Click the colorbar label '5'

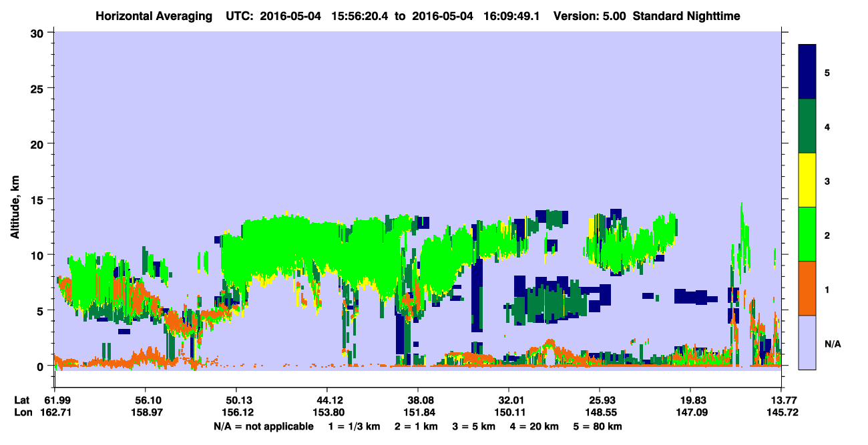pyautogui.click(x=827, y=72)
